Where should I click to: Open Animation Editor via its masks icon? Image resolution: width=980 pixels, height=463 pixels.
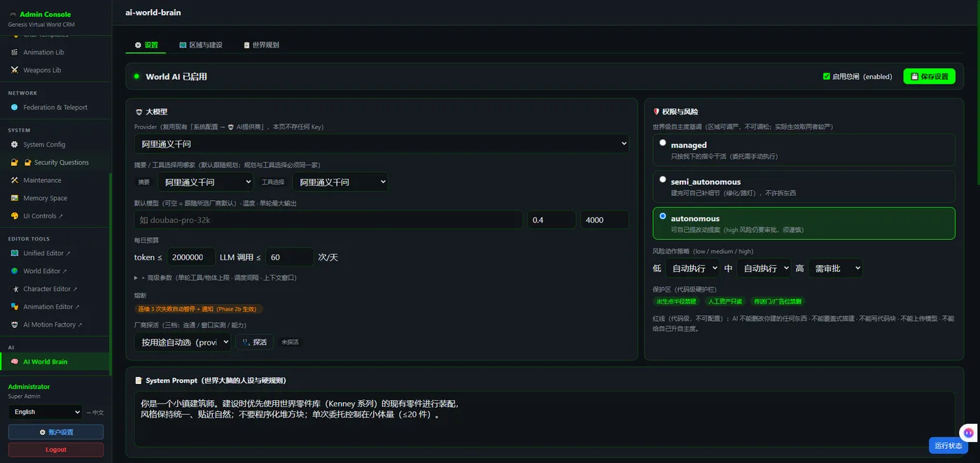[15, 307]
